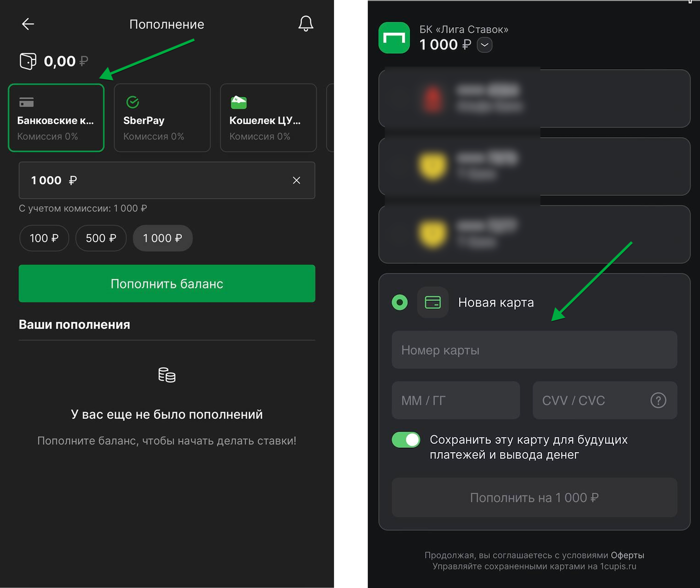Viewport: 700px width, 588px height.
Task: Select Банковские карты payment method
Action: point(56,118)
